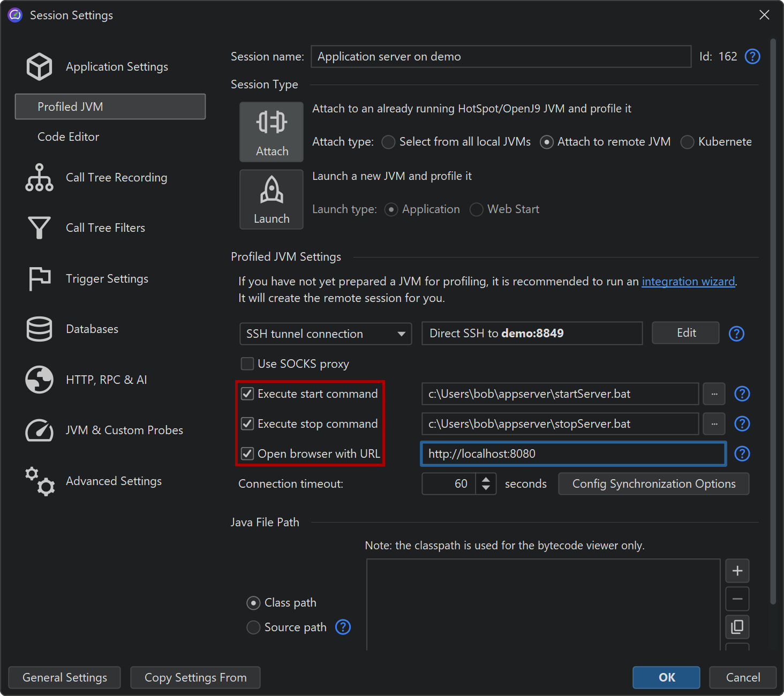Select Profiled JVM in sidebar
This screenshot has width=784, height=696.
[x=110, y=107]
